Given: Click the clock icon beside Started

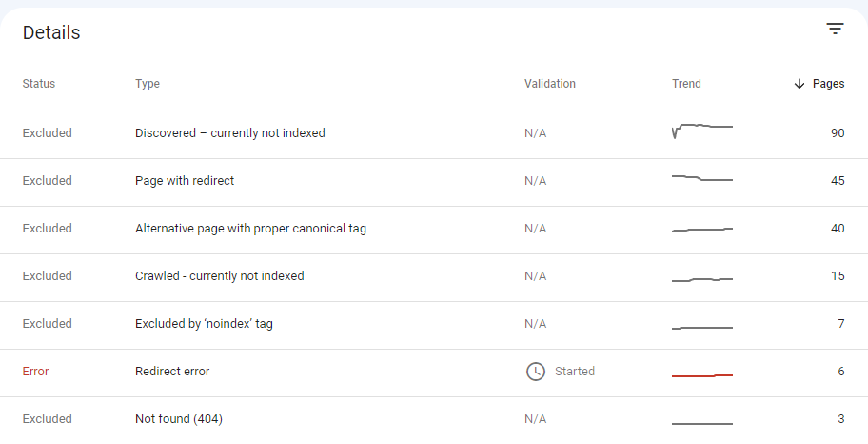Looking at the screenshot, I should pos(536,372).
